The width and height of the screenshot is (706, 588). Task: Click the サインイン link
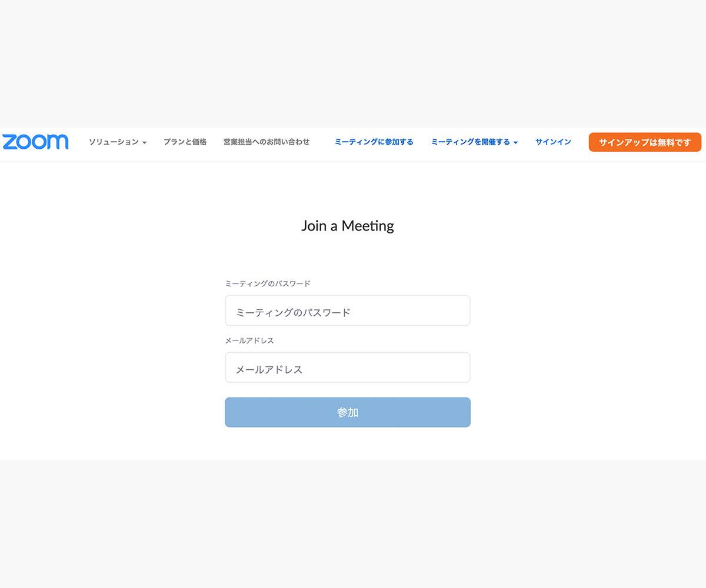tap(553, 142)
